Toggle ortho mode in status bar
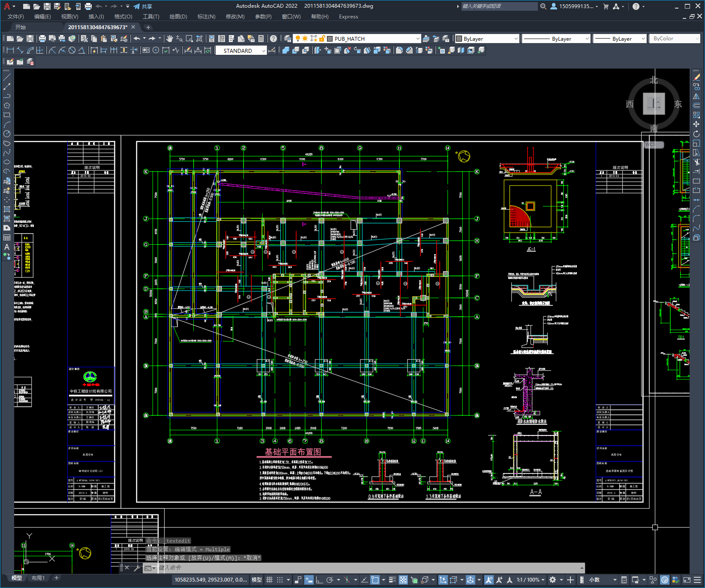 coord(319,580)
